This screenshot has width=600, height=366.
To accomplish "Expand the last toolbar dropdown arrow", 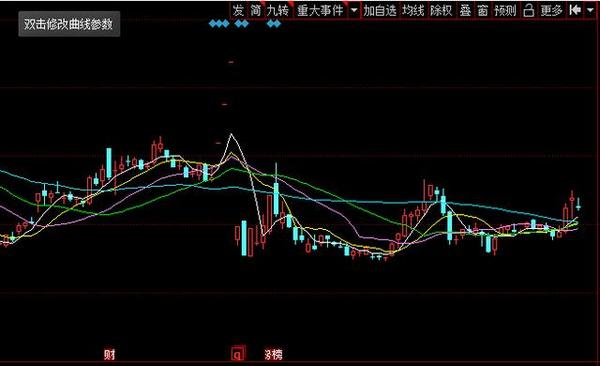I will click(x=590, y=10).
